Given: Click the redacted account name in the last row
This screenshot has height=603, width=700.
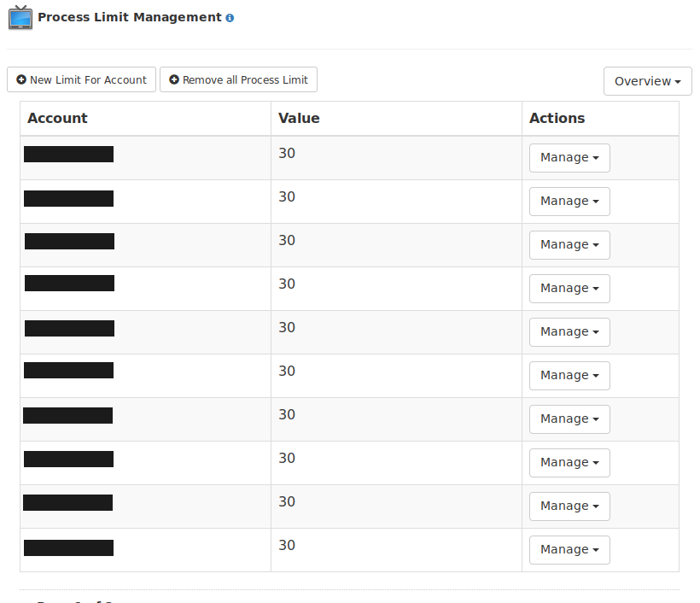Looking at the screenshot, I should coord(69,548).
